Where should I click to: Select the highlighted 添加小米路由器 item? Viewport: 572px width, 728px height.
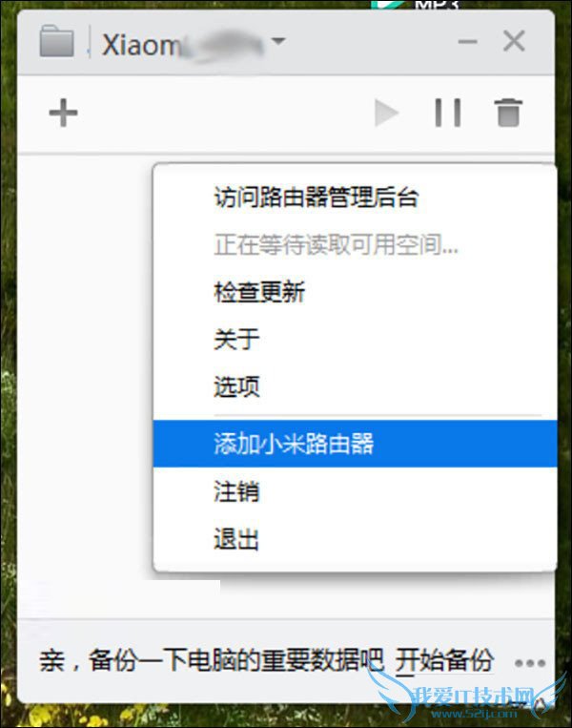355,444
